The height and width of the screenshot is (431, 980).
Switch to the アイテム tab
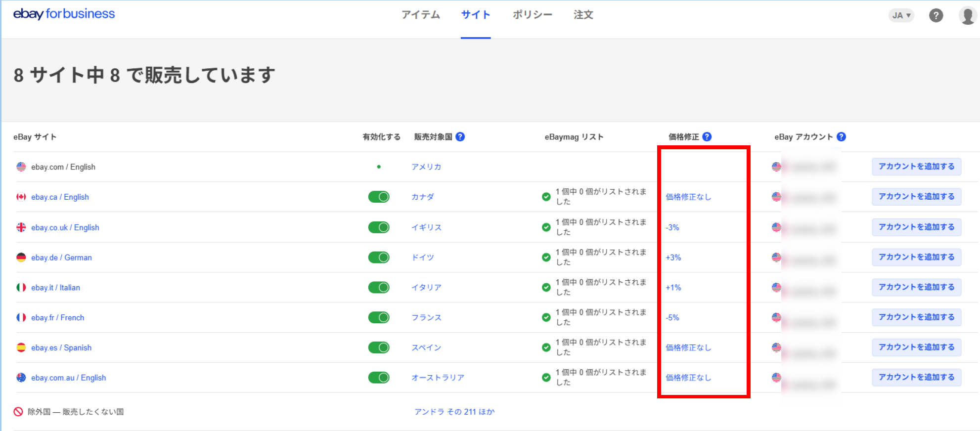click(x=420, y=15)
